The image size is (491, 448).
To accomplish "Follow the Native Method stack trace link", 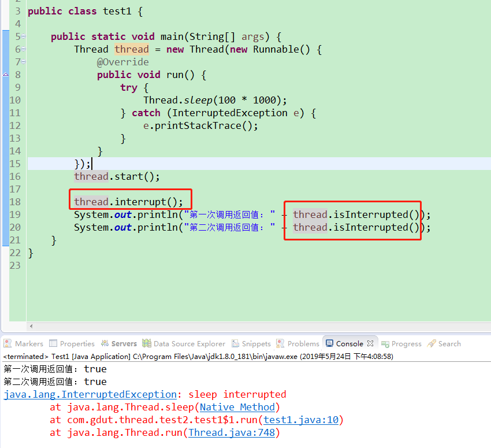I will tap(237, 407).
